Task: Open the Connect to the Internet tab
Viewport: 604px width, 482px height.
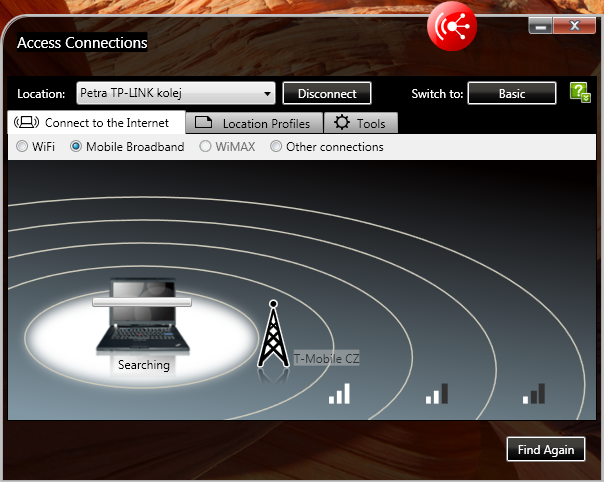Action: point(97,123)
